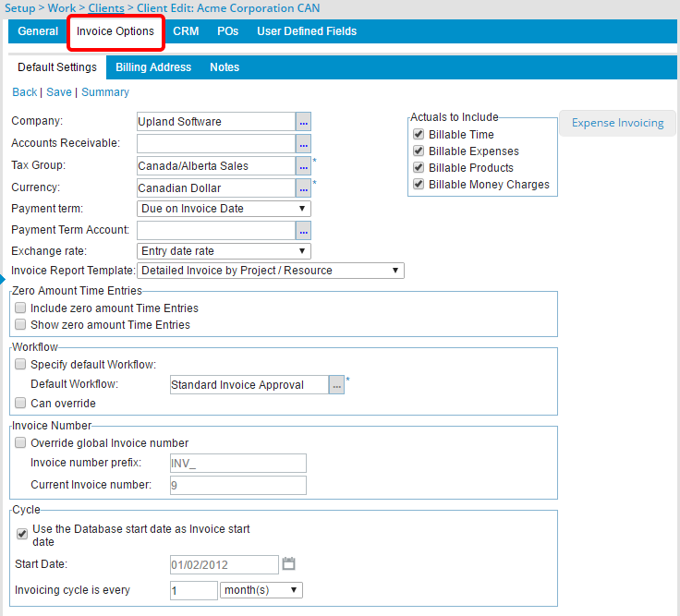Switch to the CRM tab
The height and width of the screenshot is (616, 680).
[186, 31]
